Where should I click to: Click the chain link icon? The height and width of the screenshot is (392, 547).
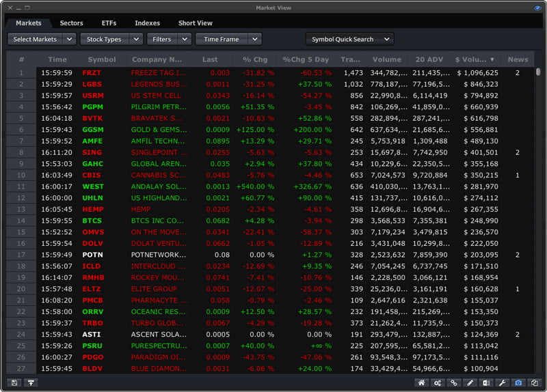click(x=453, y=383)
